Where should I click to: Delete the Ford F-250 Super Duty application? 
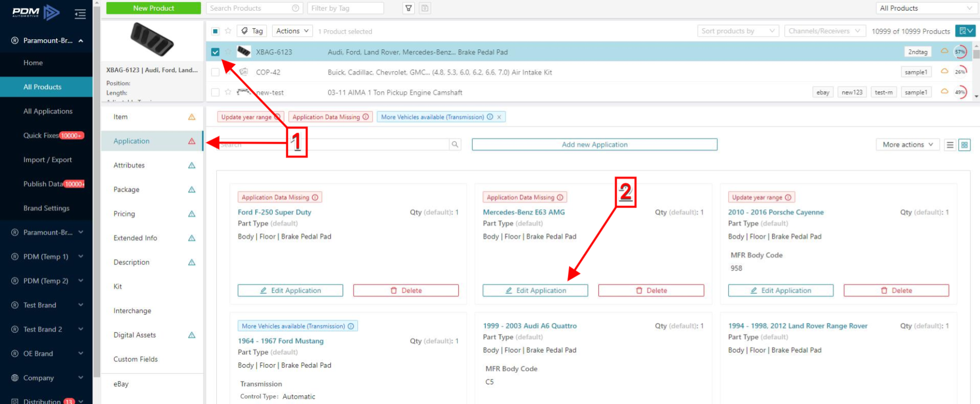point(406,290)
